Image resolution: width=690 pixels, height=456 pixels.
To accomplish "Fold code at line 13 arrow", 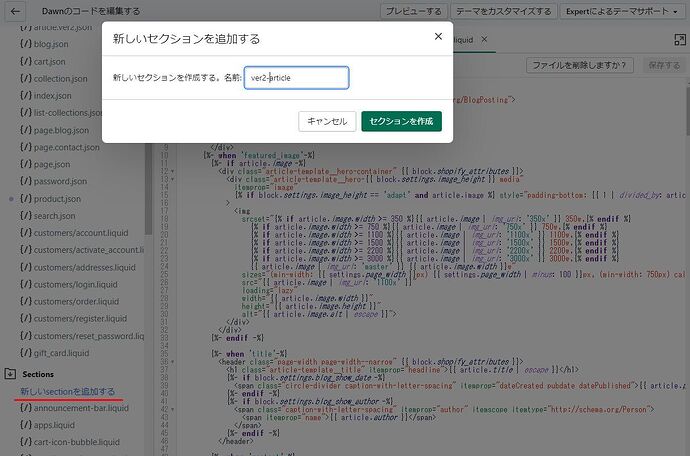I will [x=172, y=179].
